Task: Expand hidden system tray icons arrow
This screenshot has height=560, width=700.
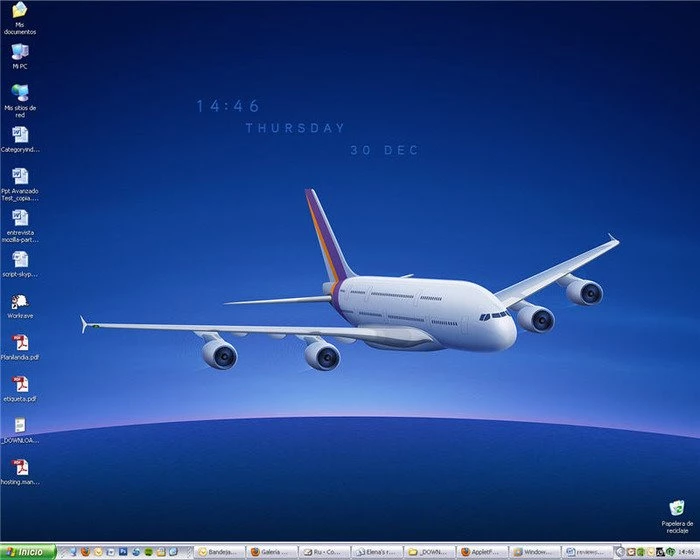Action: coord(621,552)
